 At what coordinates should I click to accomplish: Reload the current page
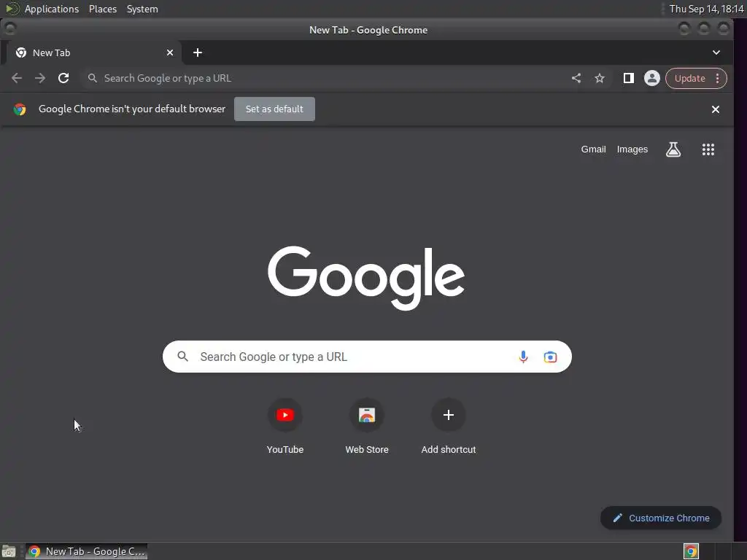tap(63, 78)
